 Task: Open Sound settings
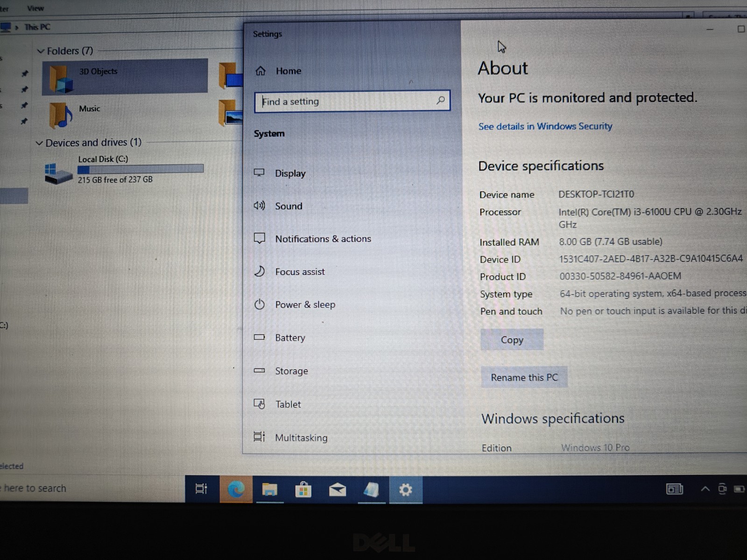pyautogui.click(x=289, y=206)
